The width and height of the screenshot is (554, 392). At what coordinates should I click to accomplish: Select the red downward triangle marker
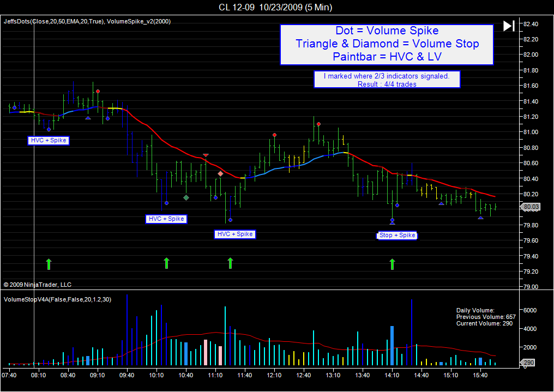coord(206,155)
